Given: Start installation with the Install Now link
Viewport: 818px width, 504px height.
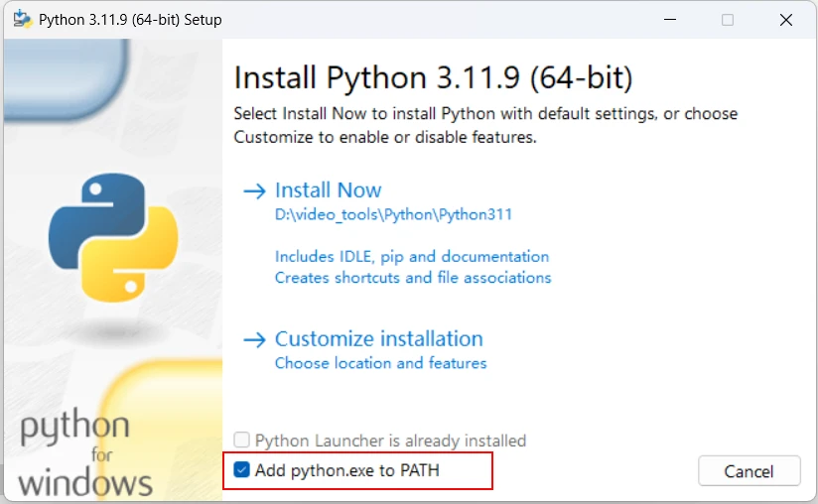Looking at the screenshot, I should pyautogui.click(x=328, y=190).
